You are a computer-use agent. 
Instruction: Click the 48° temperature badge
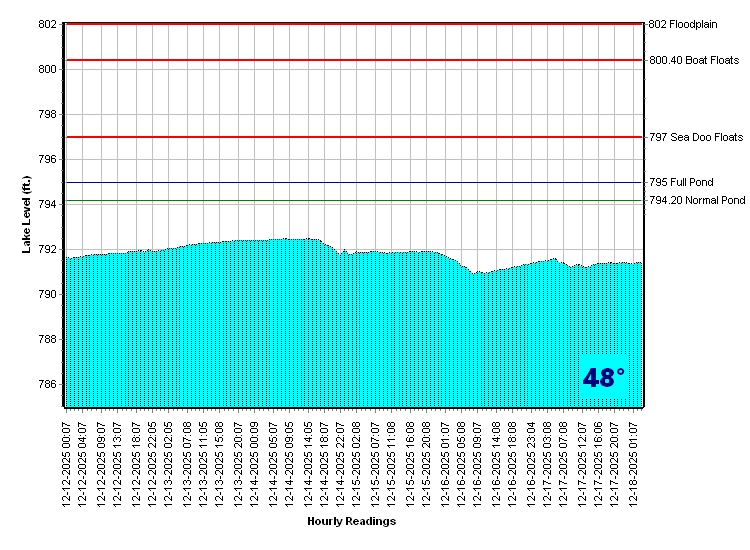click(x=603, y=378)
